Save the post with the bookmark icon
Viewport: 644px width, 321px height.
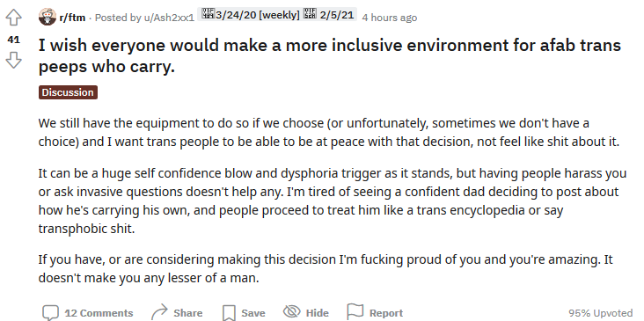229,313
